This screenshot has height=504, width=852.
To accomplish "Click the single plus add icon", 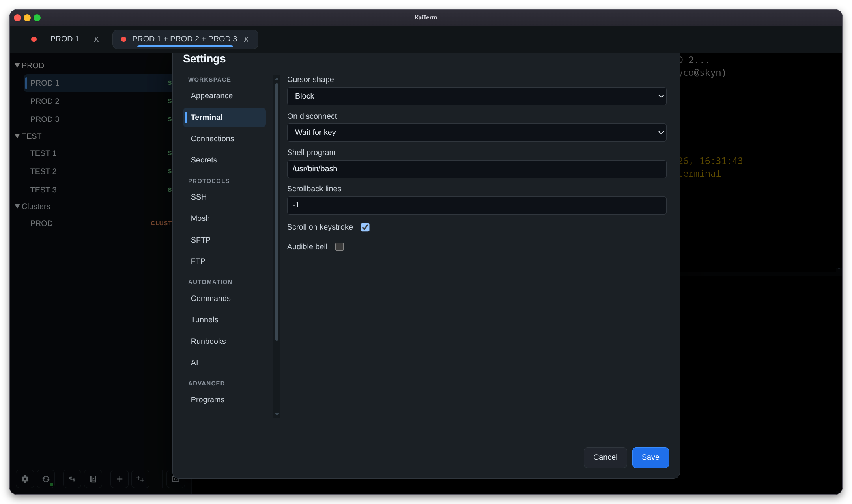I will (120, 479).
